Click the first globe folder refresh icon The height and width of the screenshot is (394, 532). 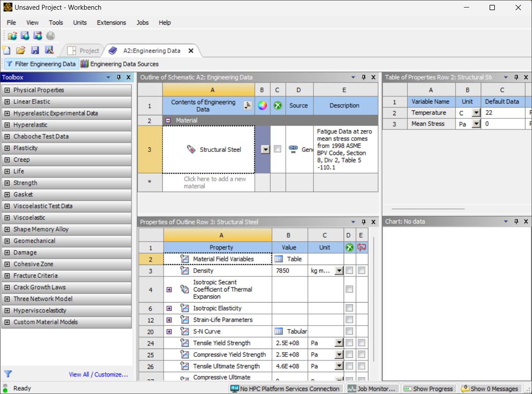(12, 36)
